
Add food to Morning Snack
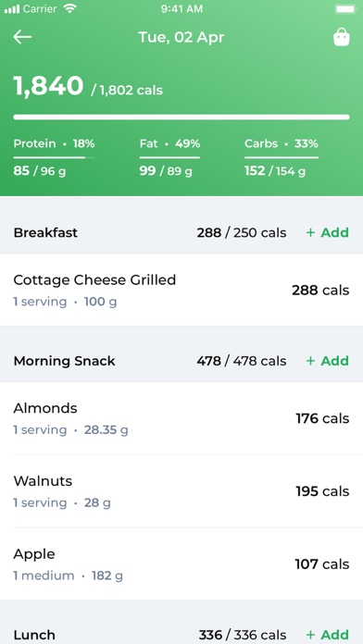pyautogui.click(x=327, y=361)
